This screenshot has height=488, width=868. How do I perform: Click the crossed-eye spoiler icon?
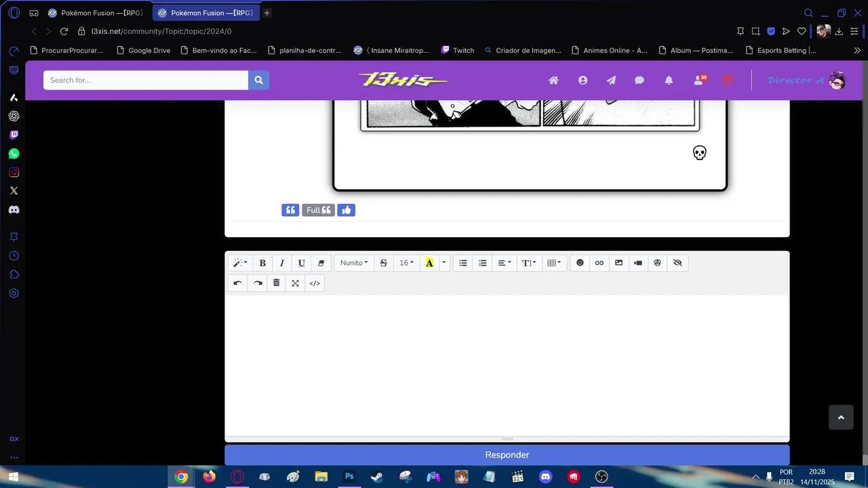(x=677, y=263)
